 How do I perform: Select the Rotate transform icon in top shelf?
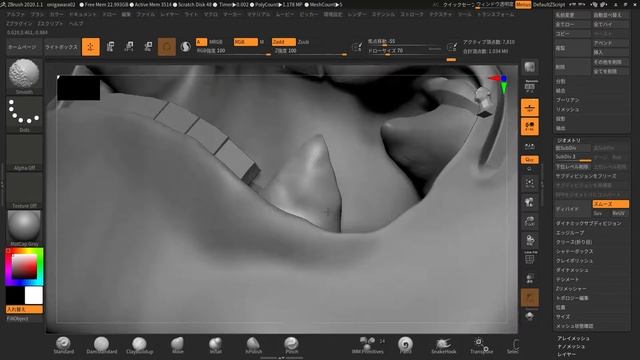pyautogui.click(x=148, y=47)
